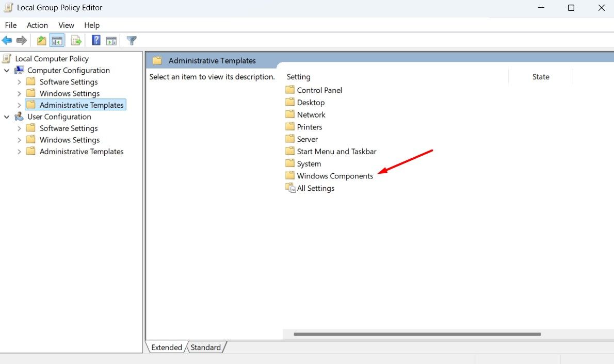Open the Help menu
614x364 pixels.
click(92, 25)
